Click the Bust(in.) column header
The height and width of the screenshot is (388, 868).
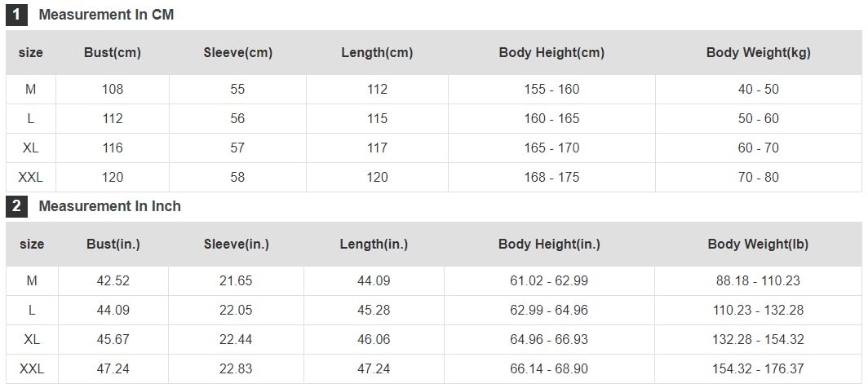click(x=113, y=245)
